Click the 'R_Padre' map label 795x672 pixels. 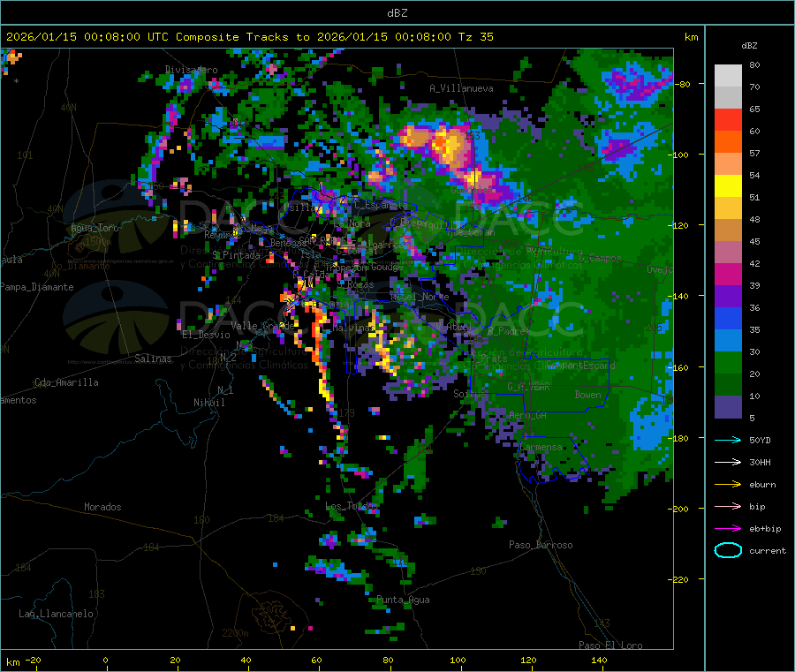coord(506,331)
